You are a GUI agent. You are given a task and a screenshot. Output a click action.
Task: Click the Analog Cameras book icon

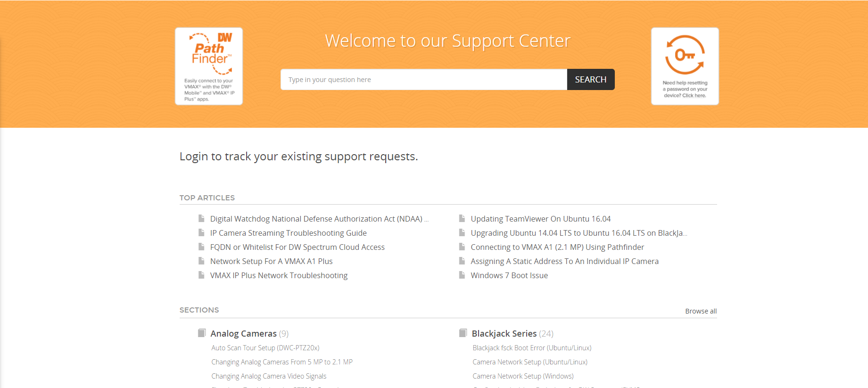point(202,333)
